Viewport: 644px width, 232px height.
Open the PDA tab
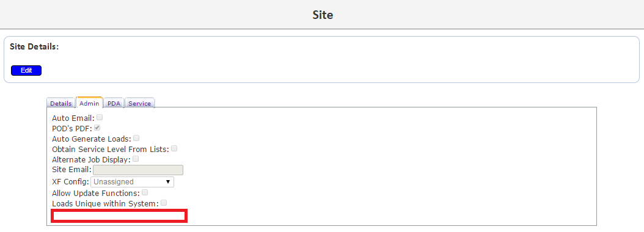(x=114, y=103)
